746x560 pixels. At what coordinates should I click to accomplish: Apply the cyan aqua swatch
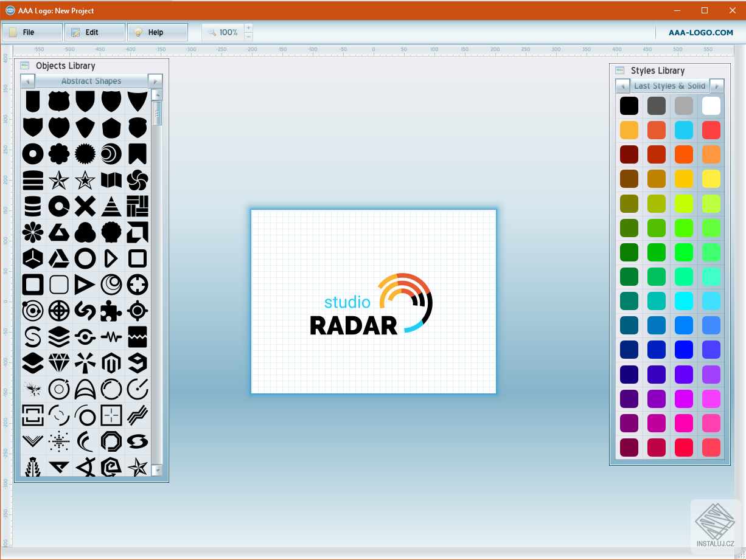coord(684,301)
